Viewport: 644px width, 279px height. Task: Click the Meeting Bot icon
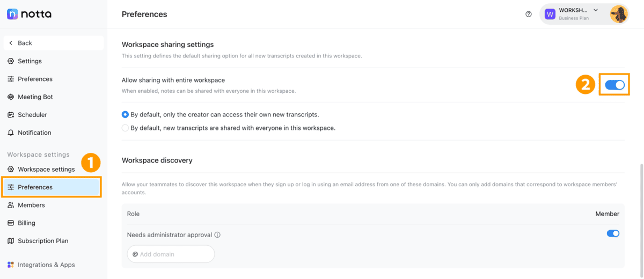tap(11, 97)
